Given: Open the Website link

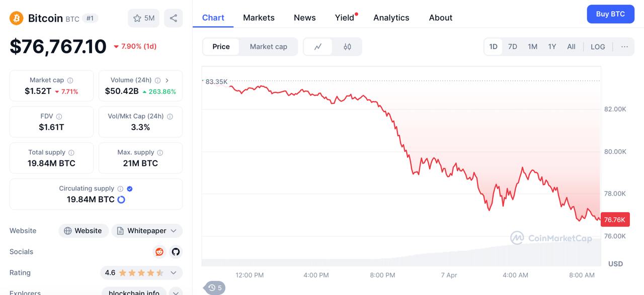Looking at the screenshot, I should (x=83, y=231).
